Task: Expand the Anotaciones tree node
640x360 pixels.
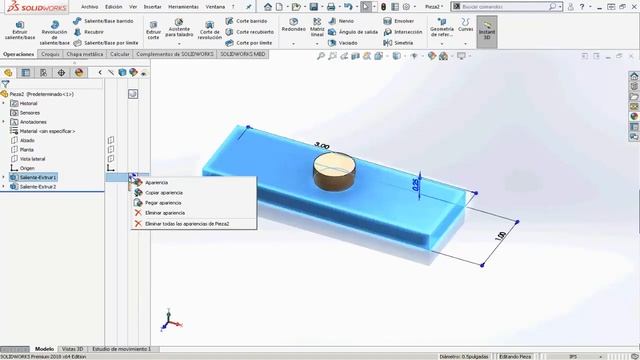Action: 4,122
